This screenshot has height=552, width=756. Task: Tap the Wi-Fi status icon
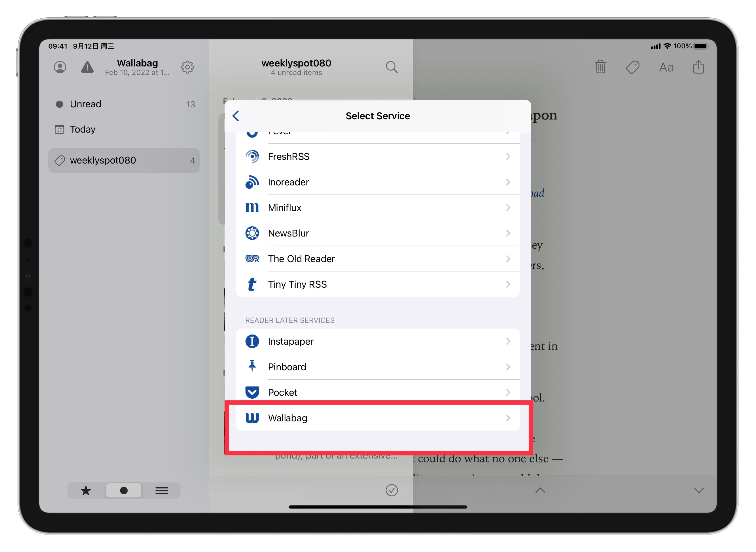coord(667,46)
